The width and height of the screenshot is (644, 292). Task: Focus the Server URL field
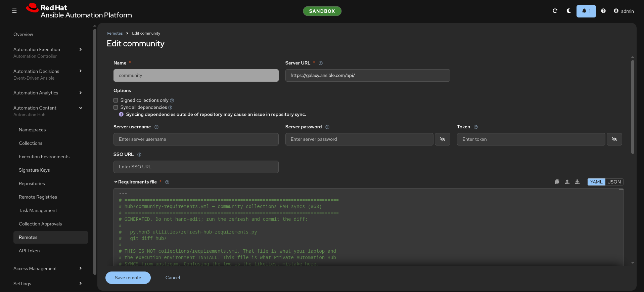[368, 75]
